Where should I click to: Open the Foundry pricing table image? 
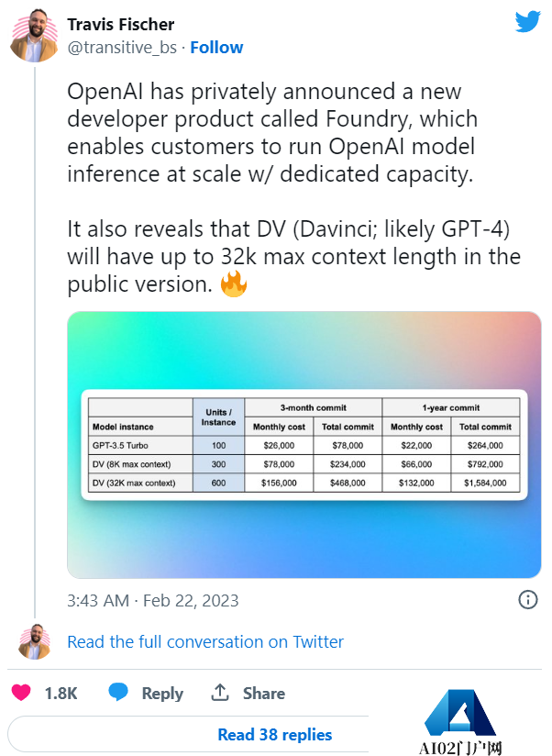click(304, 445)
